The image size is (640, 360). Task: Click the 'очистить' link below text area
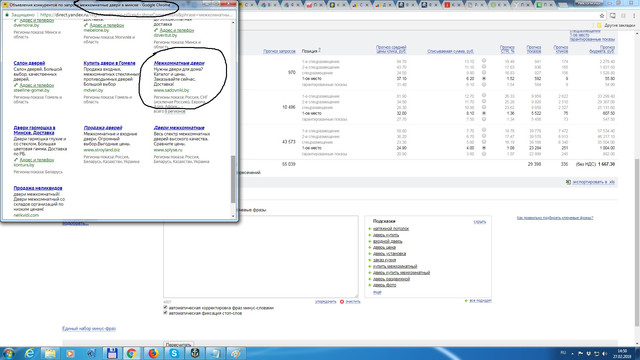coord(353,302)
